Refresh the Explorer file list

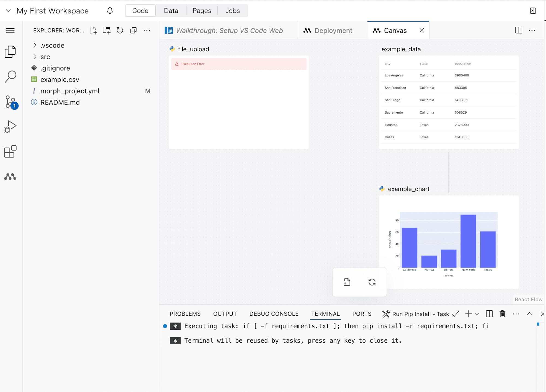(x=120, y=30)
